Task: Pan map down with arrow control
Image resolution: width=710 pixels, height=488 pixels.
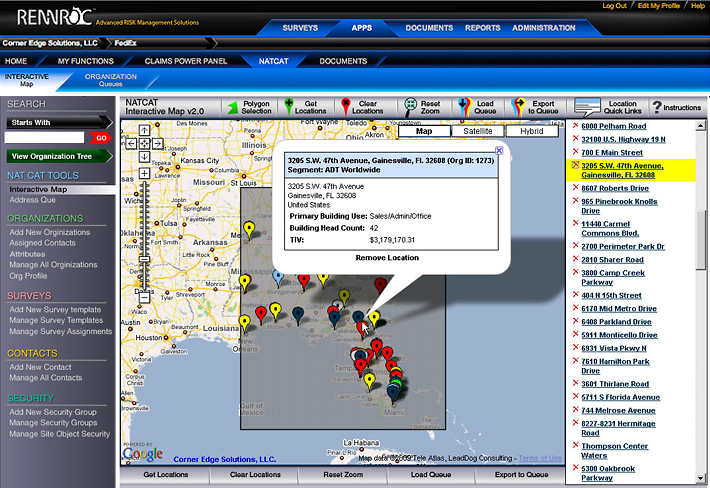Action: click(x=144, y=157)
